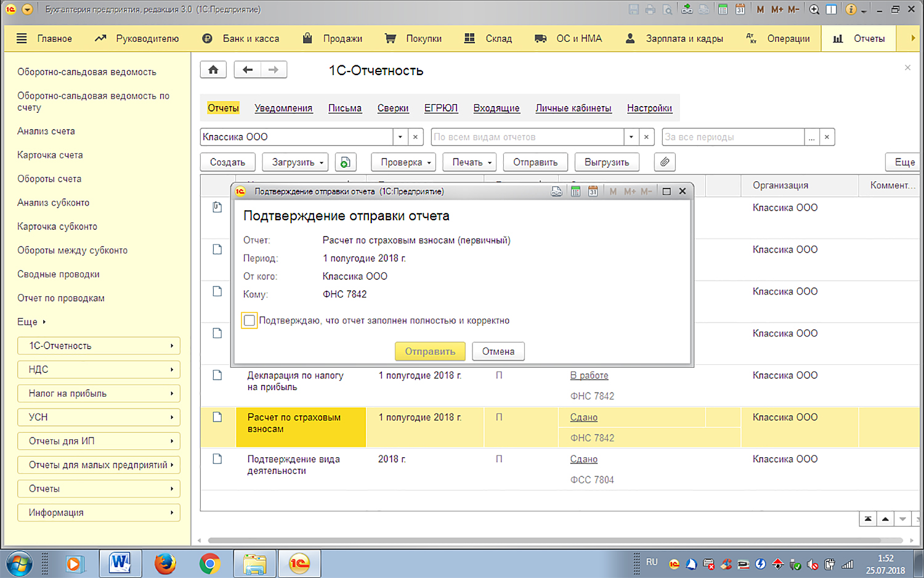Open the Банк и касса menu
Viewport: 924px width, 578px height.
241,38
